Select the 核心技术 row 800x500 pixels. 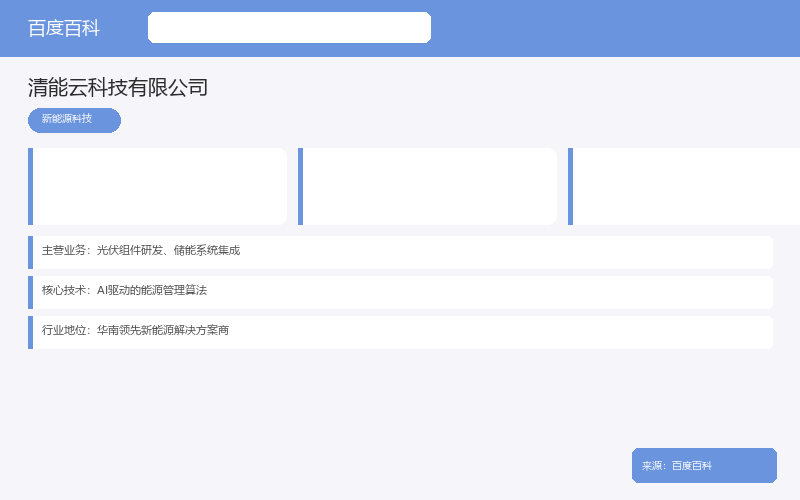(x=401, y=292)
